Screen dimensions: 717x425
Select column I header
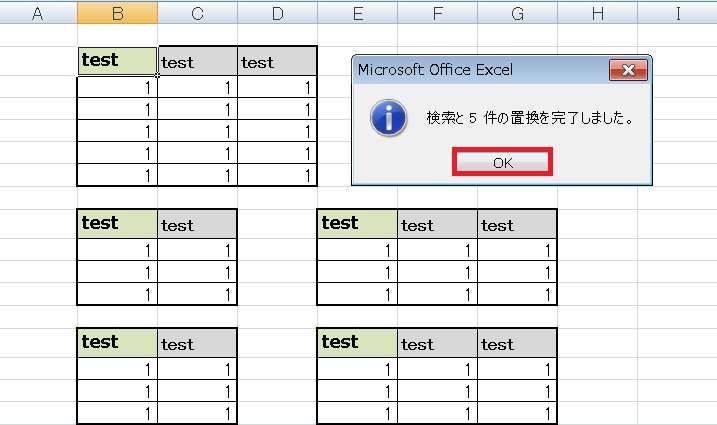click(678, 13)
